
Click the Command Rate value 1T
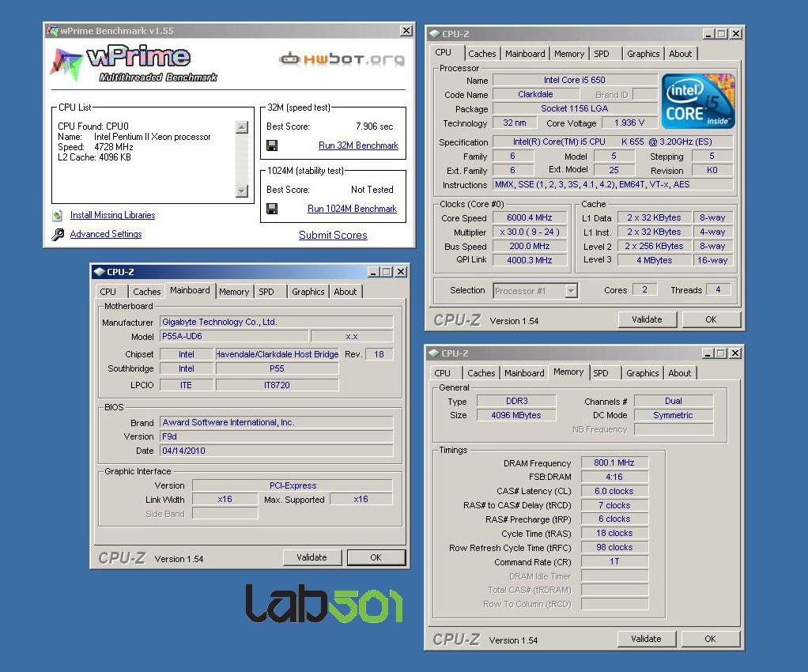point(614,562)
